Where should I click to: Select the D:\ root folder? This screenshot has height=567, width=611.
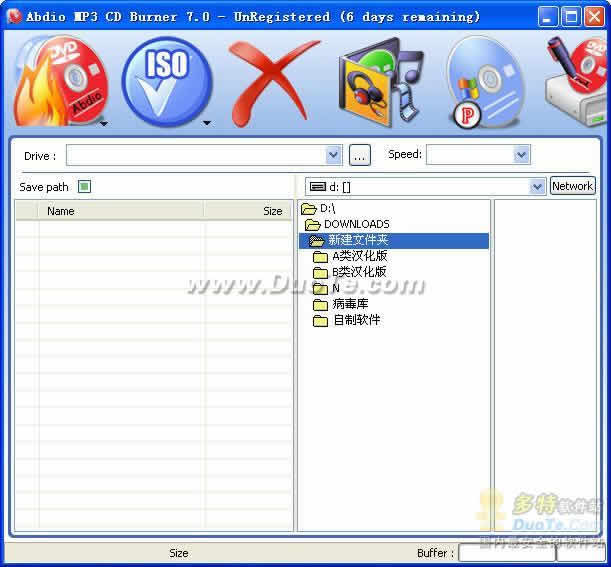(x=328, y=208)
